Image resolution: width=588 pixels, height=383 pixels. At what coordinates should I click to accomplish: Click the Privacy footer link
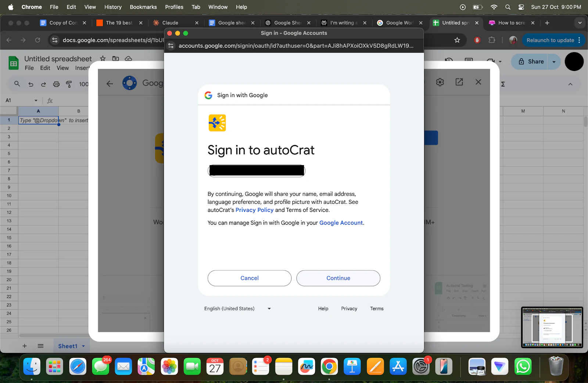click(x=349, y=309)
